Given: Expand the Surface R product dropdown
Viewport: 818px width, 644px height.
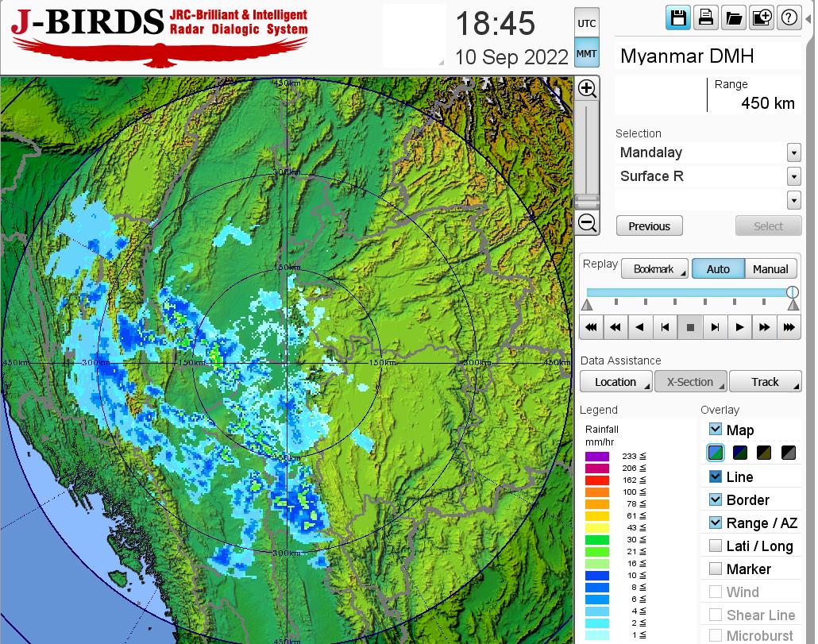Looking at the screenshot, I should point(793,176).
